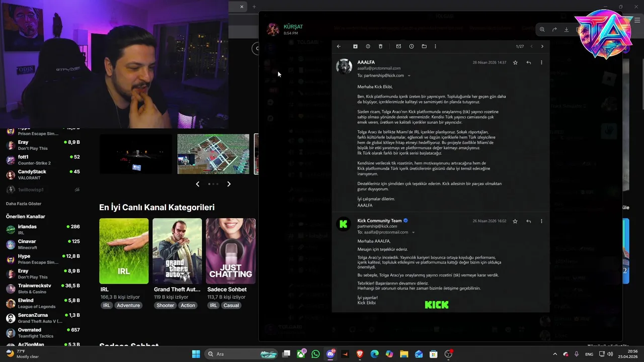
Task: Open the email toolbar three-dot menu
Action: click(x=435, y=46)
